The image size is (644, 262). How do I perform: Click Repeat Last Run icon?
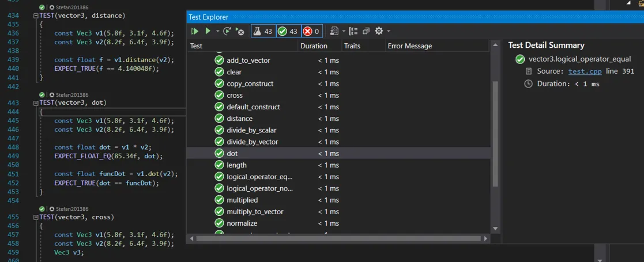coord(228,31)
